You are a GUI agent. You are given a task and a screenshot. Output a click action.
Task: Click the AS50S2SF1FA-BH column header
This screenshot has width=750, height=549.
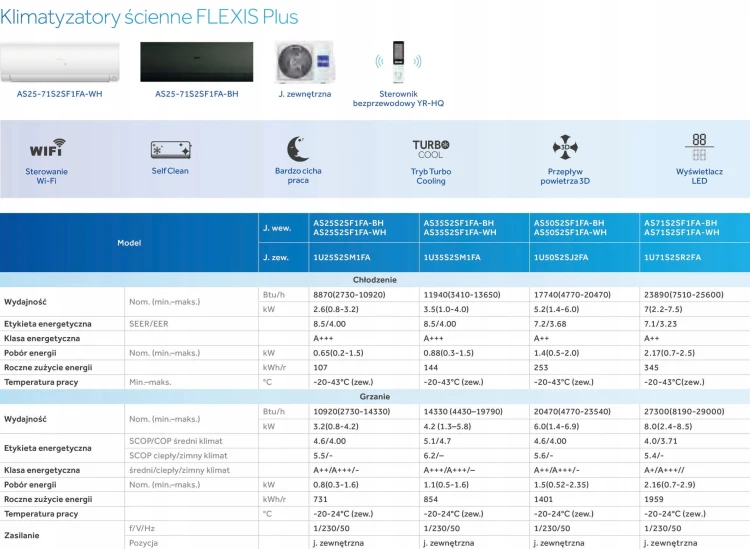pos(584,228)
